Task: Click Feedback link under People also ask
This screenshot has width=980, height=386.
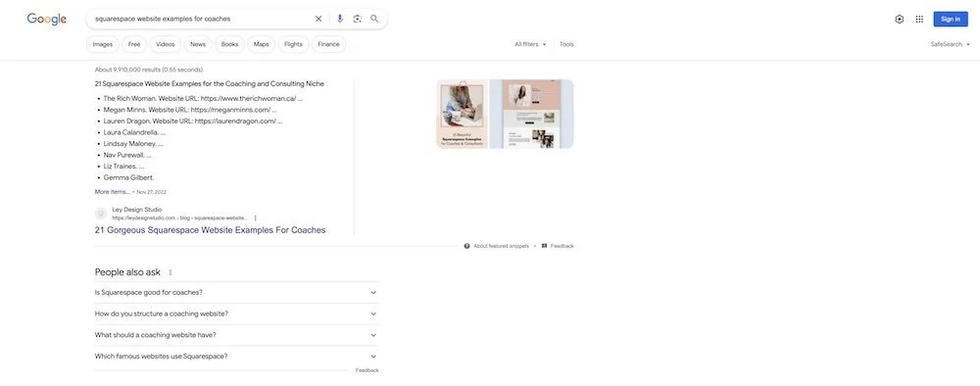Action: [367, 370]
